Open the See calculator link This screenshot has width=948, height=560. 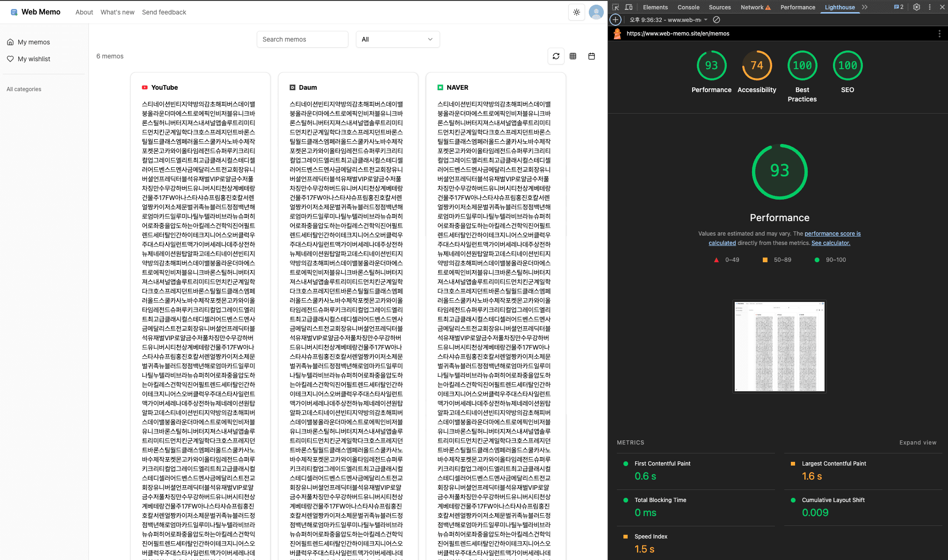[x=831, y=243]
